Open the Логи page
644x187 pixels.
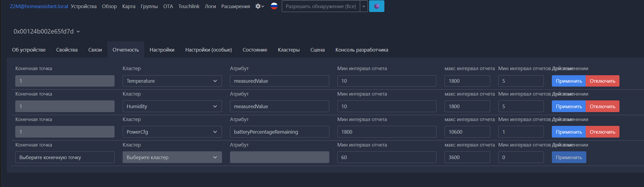click(x=211, y=7)
